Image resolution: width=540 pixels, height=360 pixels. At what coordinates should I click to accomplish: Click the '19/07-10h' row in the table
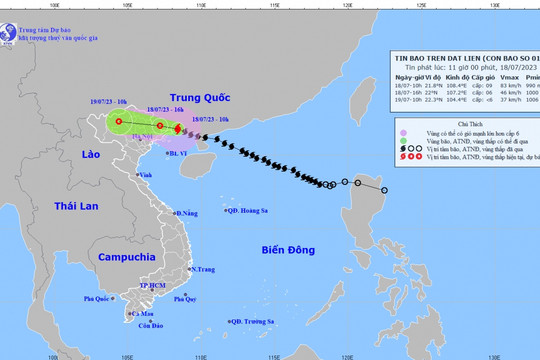click(x=467, y=100)
